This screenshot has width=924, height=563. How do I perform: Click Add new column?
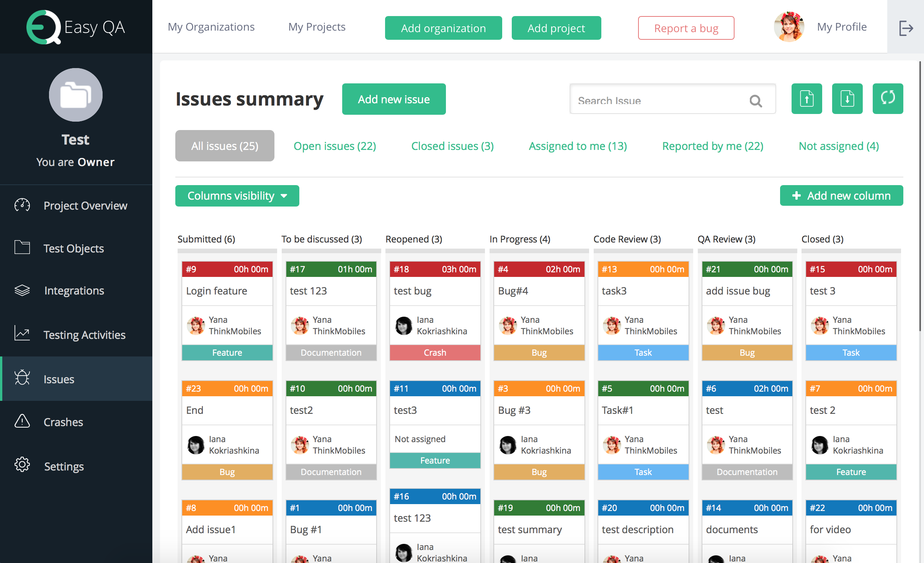coord(841,195)
